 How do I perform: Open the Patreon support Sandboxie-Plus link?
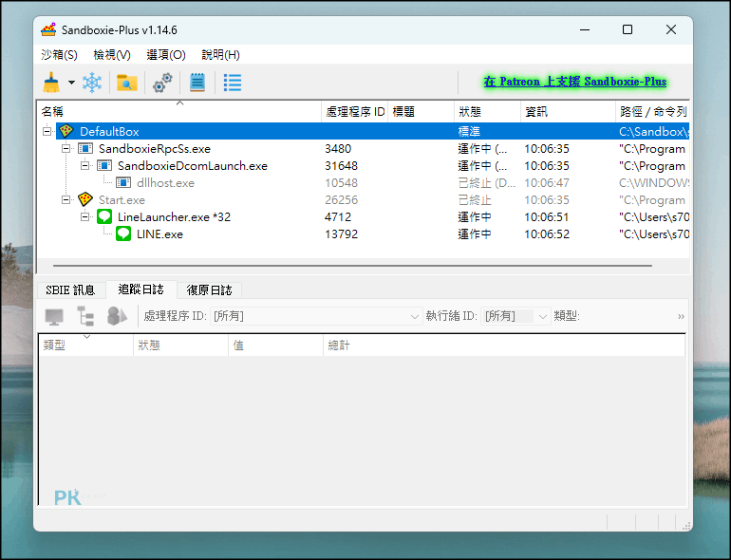(x=575, y=82)
